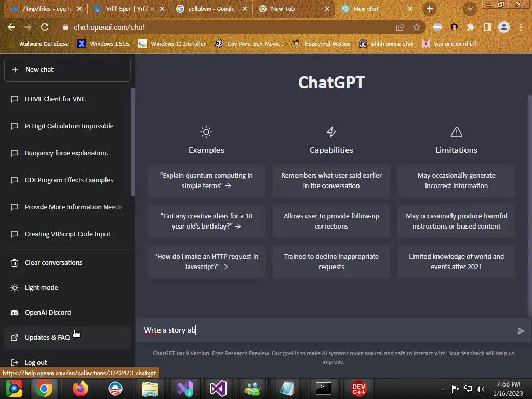Viewport: 532px width, 399px height.
Task: Toggle the browser side panel icon
Action: tap(487, 27)
